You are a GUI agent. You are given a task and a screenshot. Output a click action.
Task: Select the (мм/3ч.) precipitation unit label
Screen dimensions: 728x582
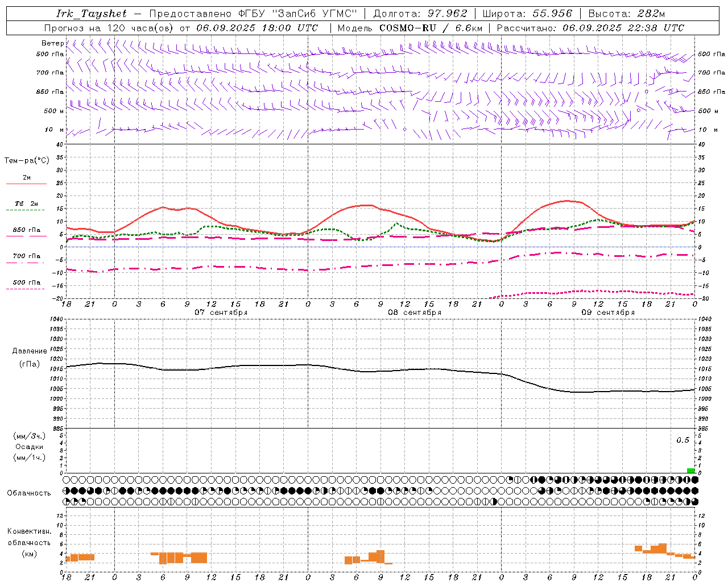point(30,436)
